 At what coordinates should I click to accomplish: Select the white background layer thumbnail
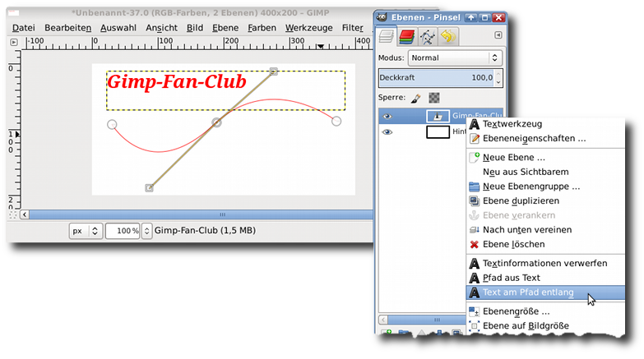tap(438, 132)
